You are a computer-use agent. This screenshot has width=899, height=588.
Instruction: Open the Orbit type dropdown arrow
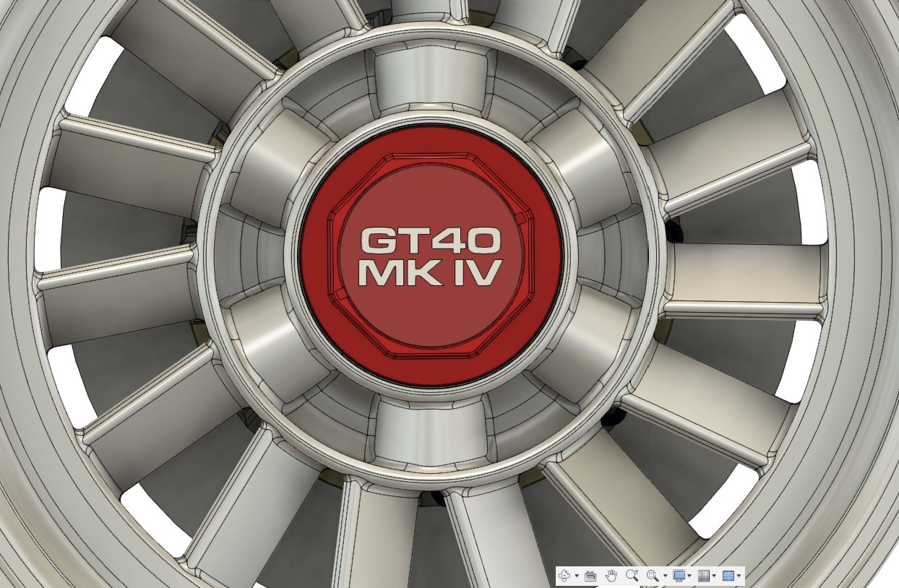click(x=576, y=576)
